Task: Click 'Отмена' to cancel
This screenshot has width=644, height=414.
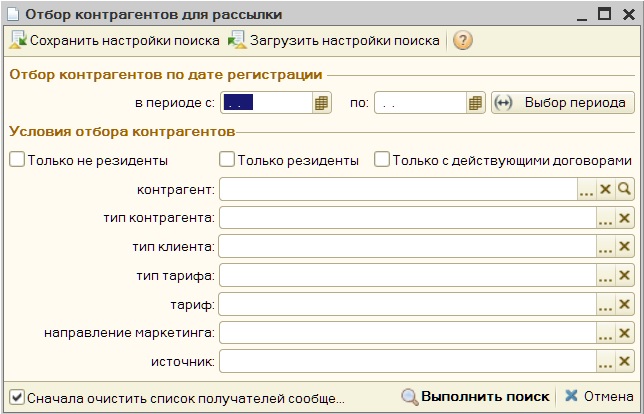Action: pyautogui.click(x=599, y=396)
